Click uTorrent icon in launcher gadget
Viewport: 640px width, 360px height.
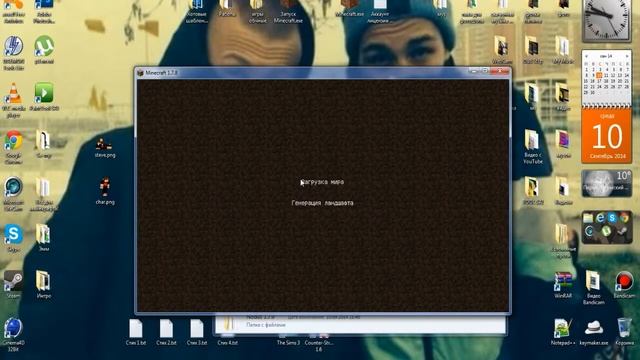[x=606, y=231]
